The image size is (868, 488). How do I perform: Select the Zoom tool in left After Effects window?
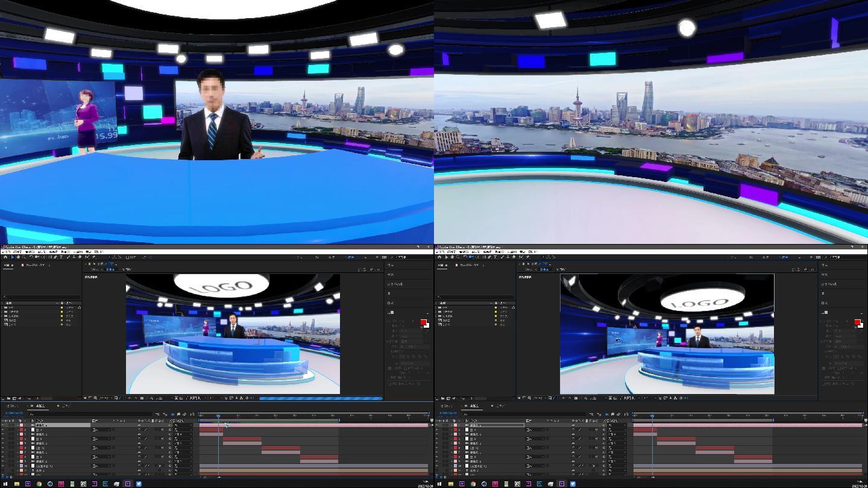(x=24, y=257)
